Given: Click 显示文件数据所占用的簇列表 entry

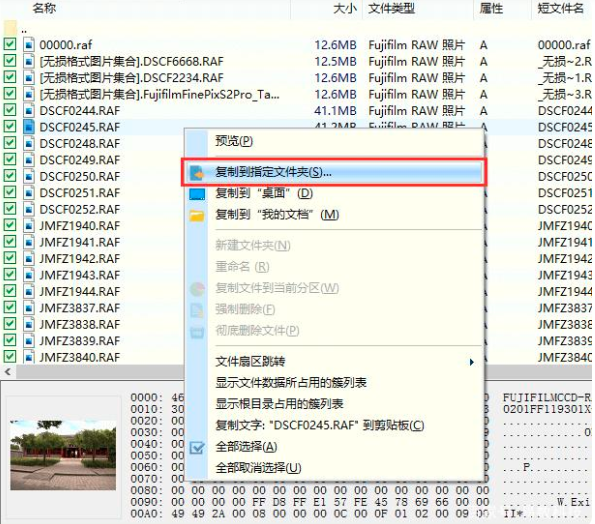Looking at the screenshot, I should tap(291, 382).
